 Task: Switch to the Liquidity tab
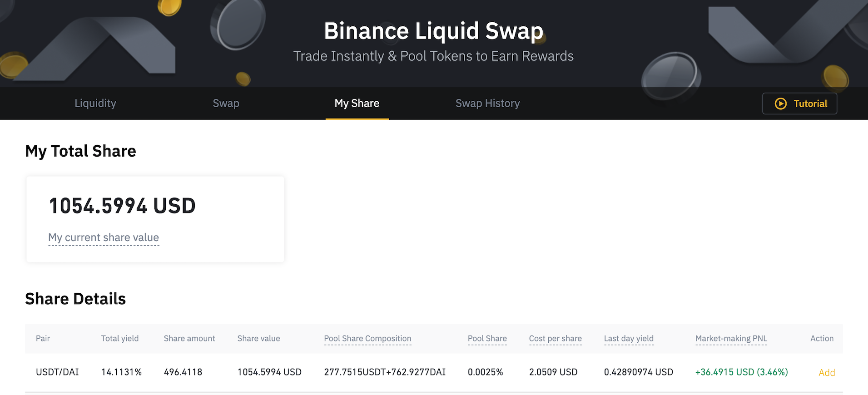point(95,104)
